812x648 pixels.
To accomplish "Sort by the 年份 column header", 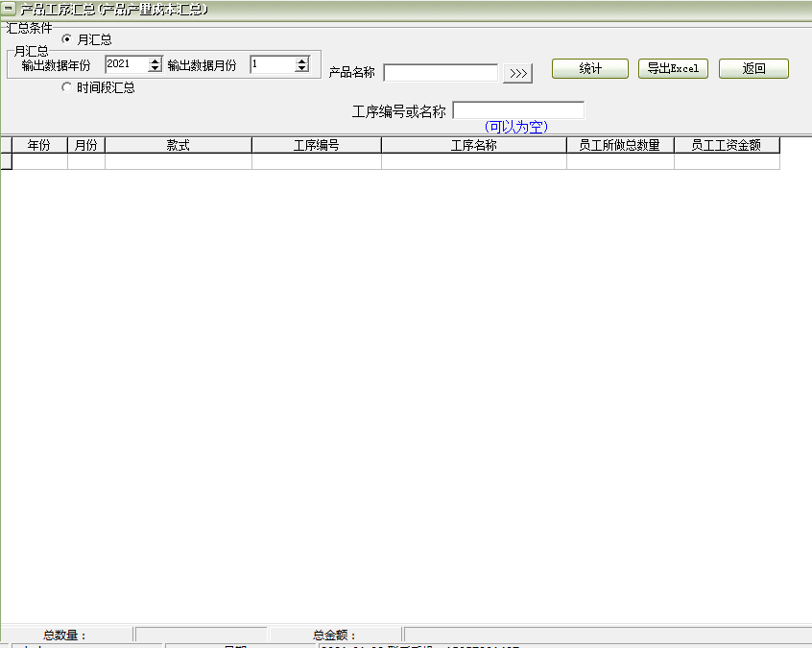I will tap(39, 145).
